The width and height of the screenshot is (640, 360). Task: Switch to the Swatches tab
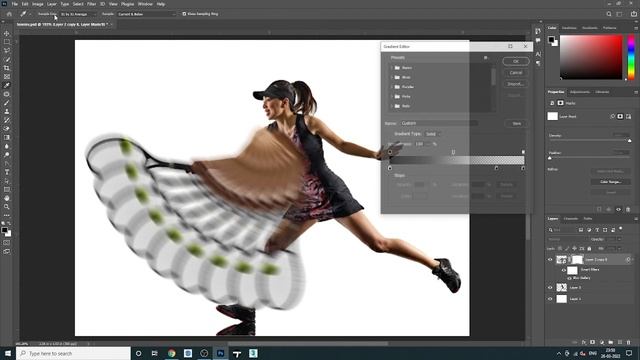click(569, 28)
